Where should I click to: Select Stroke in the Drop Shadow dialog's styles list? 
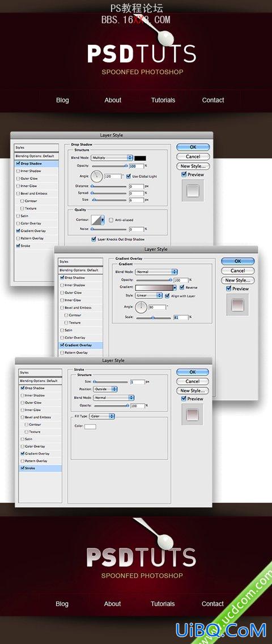pos(37,246)
